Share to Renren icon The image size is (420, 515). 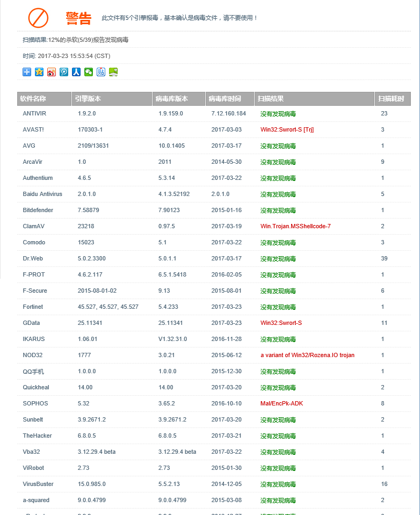pyautogui.click(x=76, y=72)
